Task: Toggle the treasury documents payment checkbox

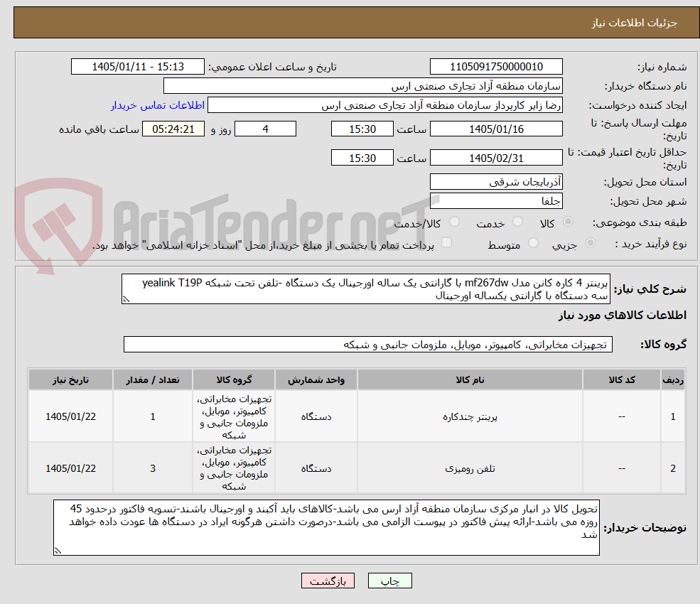Action: coord(446,243)
